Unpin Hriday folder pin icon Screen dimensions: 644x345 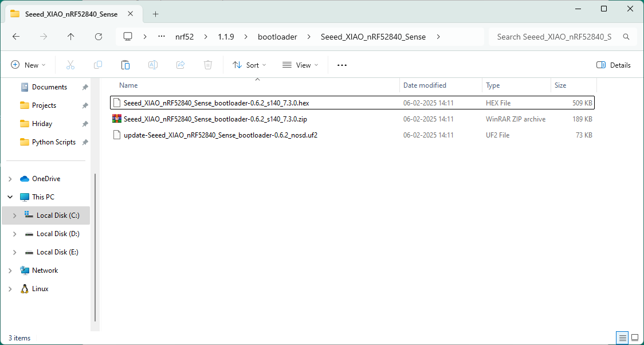tap(85, 124)
